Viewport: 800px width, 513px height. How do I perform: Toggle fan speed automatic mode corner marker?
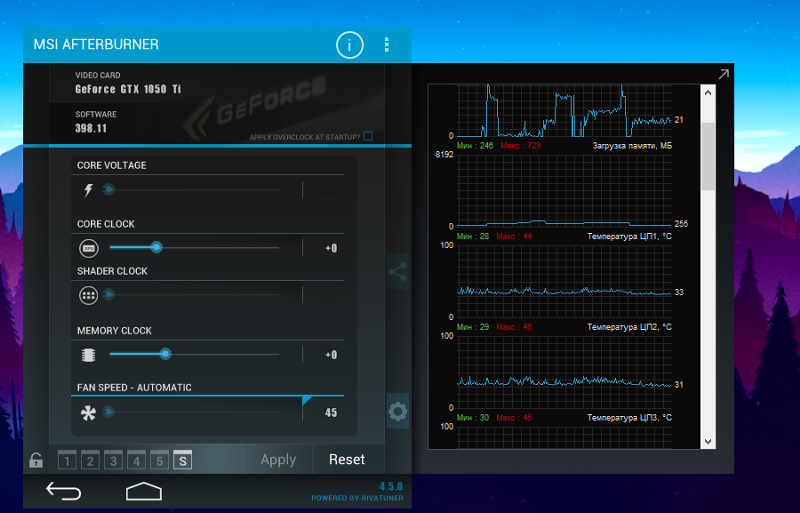coord(307,401)
